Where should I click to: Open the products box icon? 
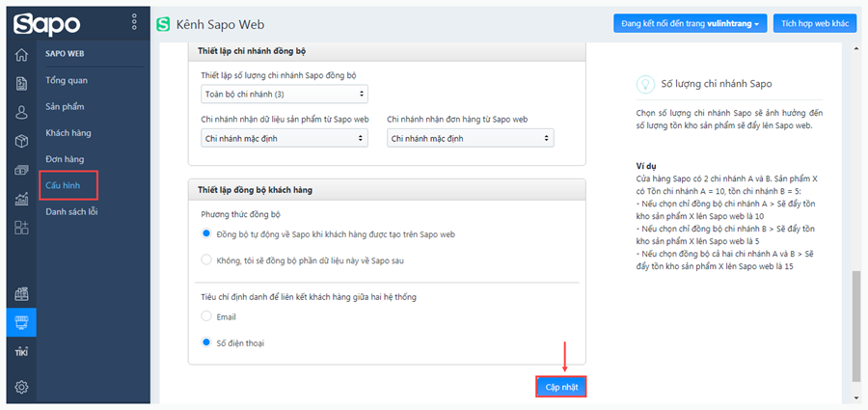[x=21, y=142]
